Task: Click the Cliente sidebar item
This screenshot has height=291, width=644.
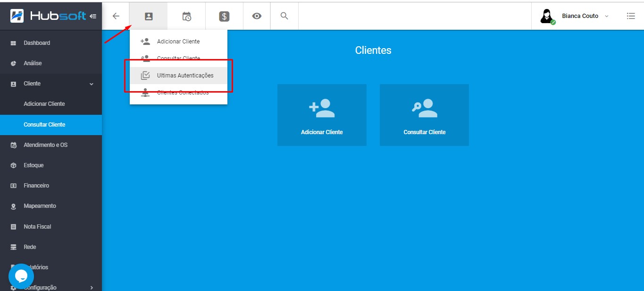Action: click(x=51, y=84)
